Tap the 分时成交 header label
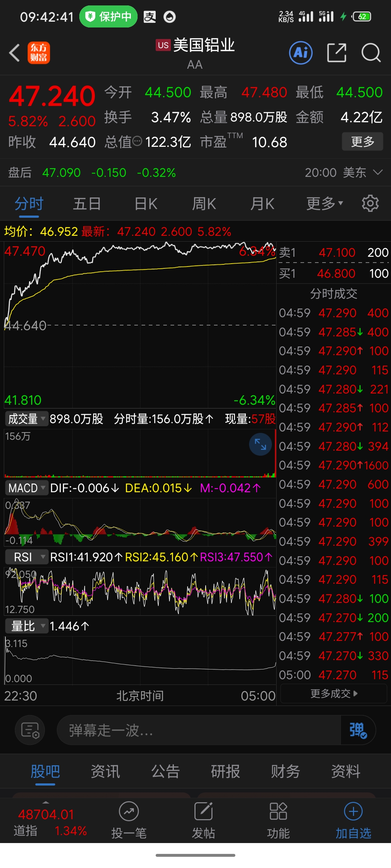This screenshot has height=868, width=391. pyautogui.click(x=334, y=294)
